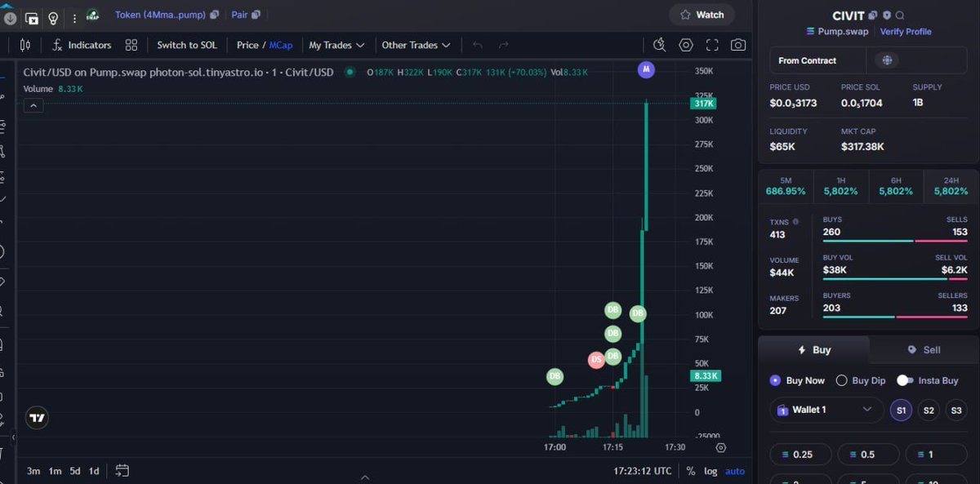Copy the CIVIT token name

click(x=873, y=16)
